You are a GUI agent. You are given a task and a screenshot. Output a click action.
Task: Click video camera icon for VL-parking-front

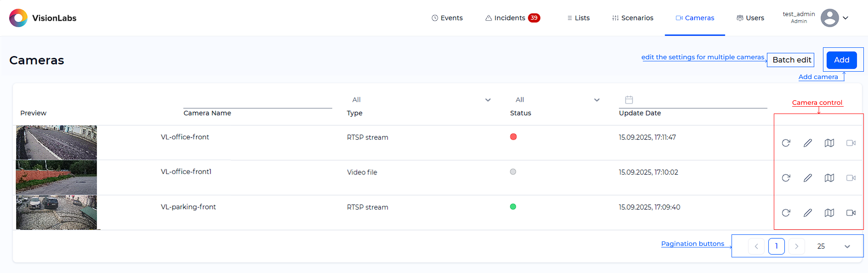click(851, 213)
